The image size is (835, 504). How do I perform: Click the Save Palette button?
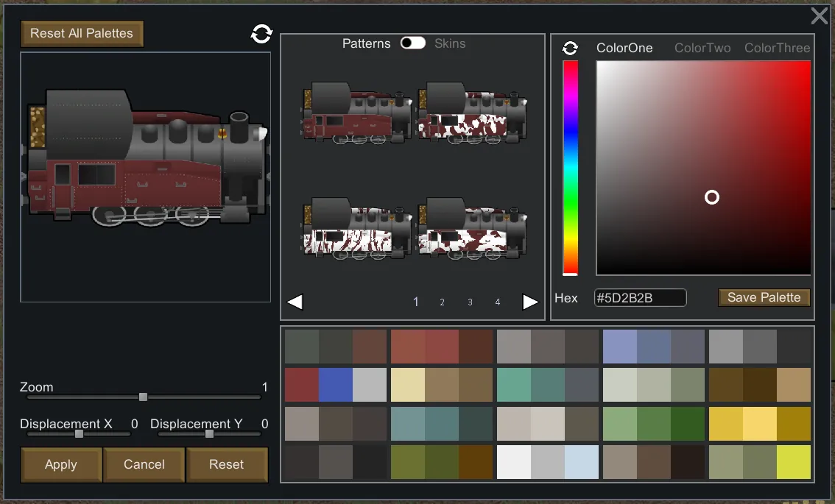[764, 297]
